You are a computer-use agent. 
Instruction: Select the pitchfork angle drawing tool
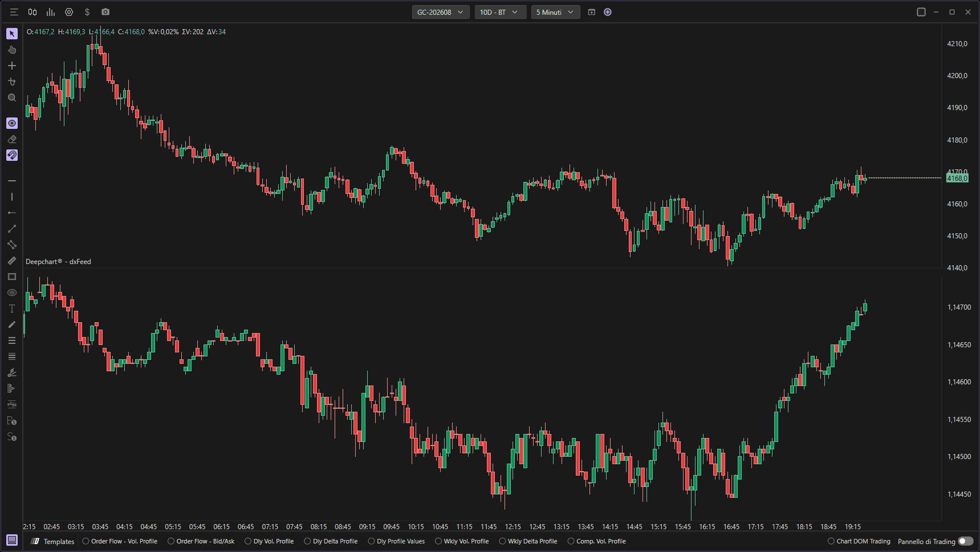[12, 372]
